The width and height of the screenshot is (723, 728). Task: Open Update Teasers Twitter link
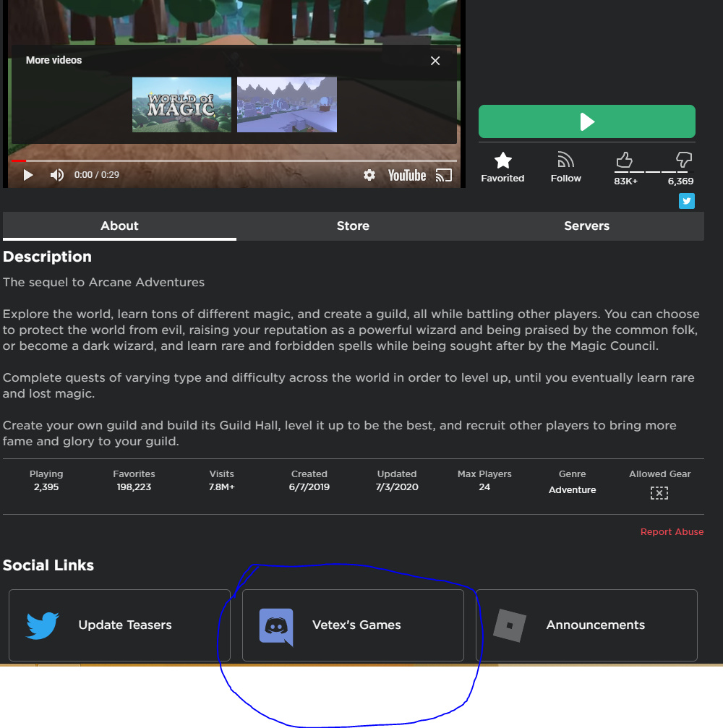pos(119,625)
